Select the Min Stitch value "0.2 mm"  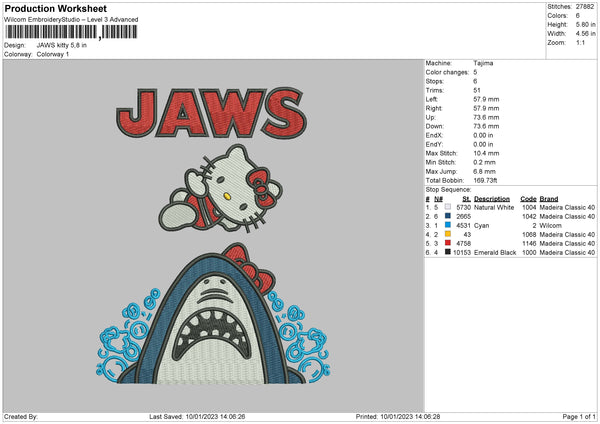click(484, 162)
